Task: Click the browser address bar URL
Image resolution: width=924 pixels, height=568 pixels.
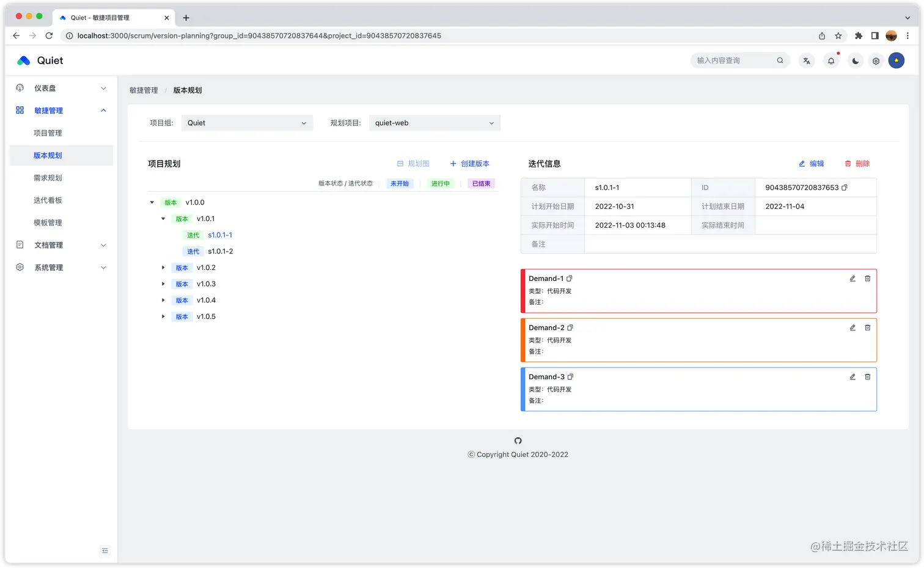Action: [259, 35]
